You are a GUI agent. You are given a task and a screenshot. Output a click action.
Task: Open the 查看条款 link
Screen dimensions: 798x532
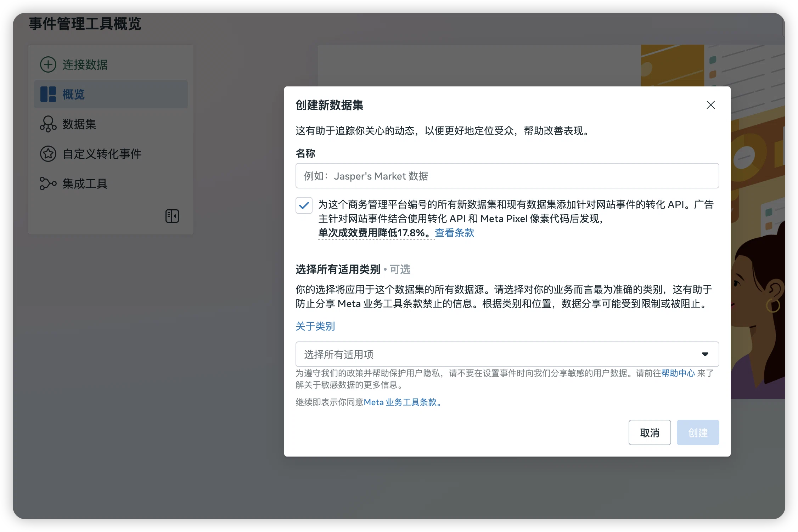pos(454,233)
